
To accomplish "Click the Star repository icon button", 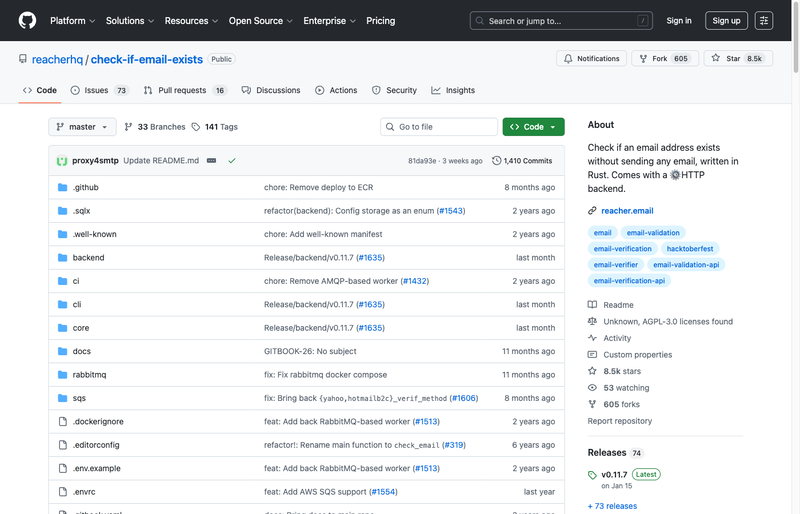I will click(715, 59).
